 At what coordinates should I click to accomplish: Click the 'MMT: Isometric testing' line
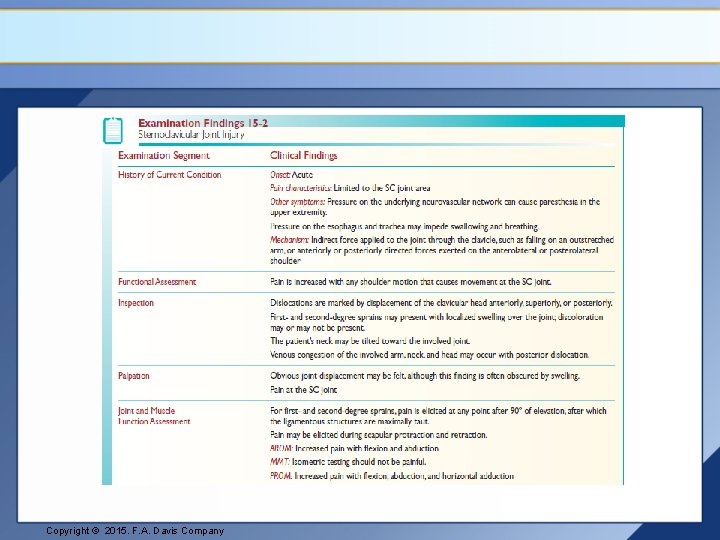click(348, 462)
